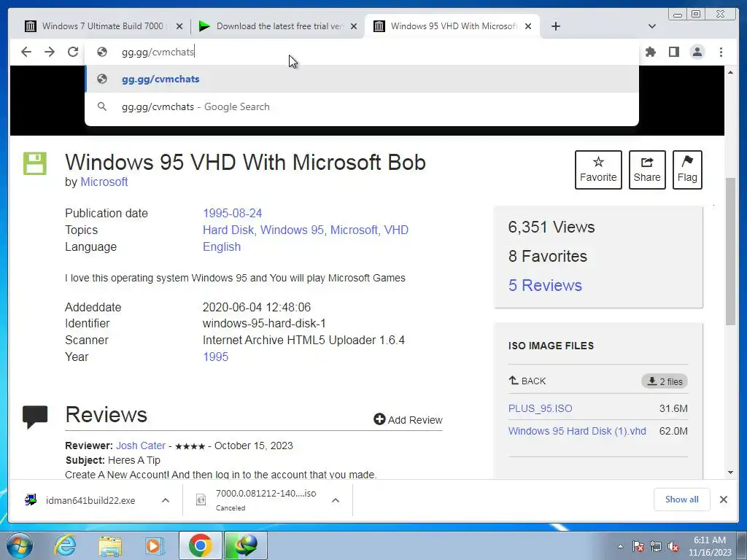Image resolution: width=747 pixels, height=560 pixels.
Task: Jump to 5 Reviews link
Action: 545,285
